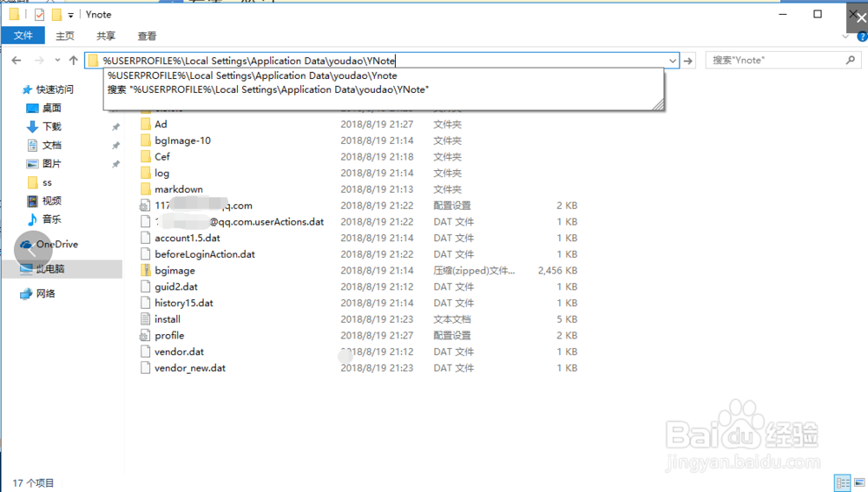The height and width of the screenshot is (492, 868).
Task: Expand the address bar history dropdown
Action: point(672,61)
